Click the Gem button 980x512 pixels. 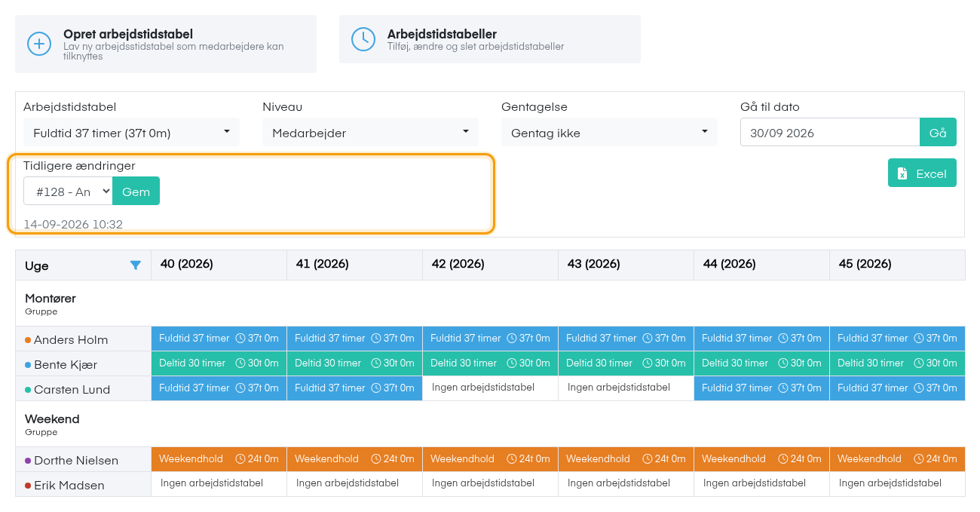coord(136,192)
